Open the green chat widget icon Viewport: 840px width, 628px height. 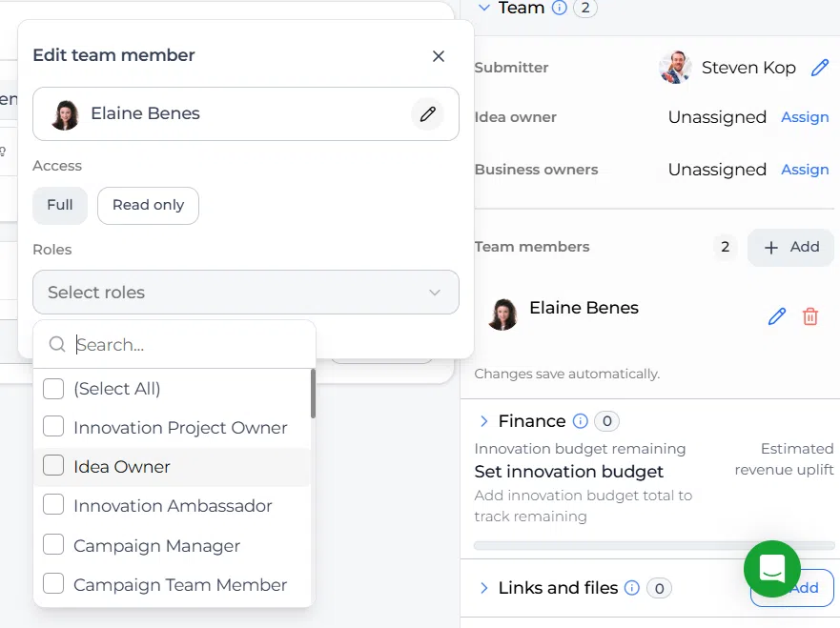772,569
